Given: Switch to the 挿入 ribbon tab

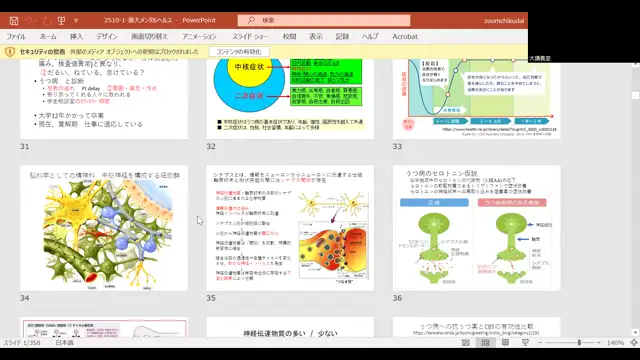Looking at the screenshot, I should 76,37.
